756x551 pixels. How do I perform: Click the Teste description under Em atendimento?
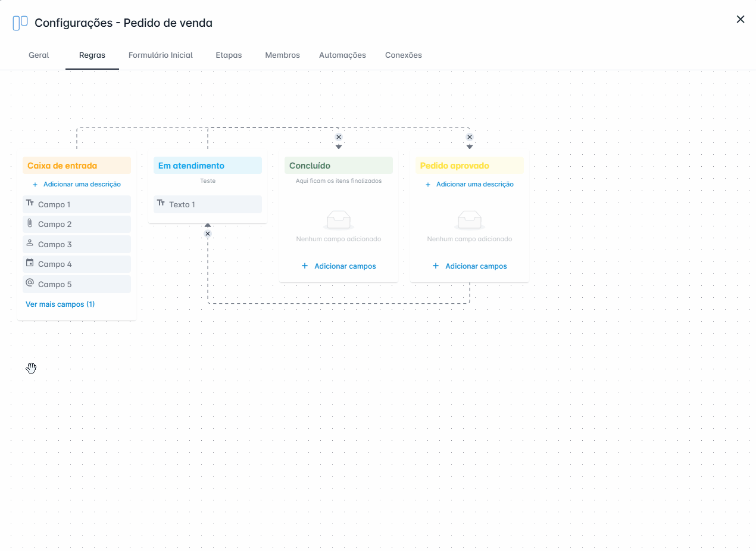click(208, 180)
